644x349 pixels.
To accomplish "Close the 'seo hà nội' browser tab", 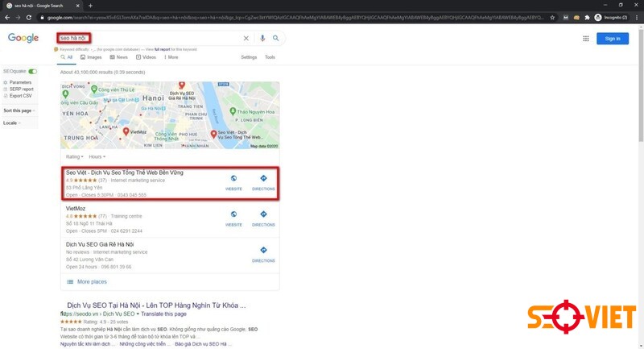I will pyautogui.click(x=78, y=6).
